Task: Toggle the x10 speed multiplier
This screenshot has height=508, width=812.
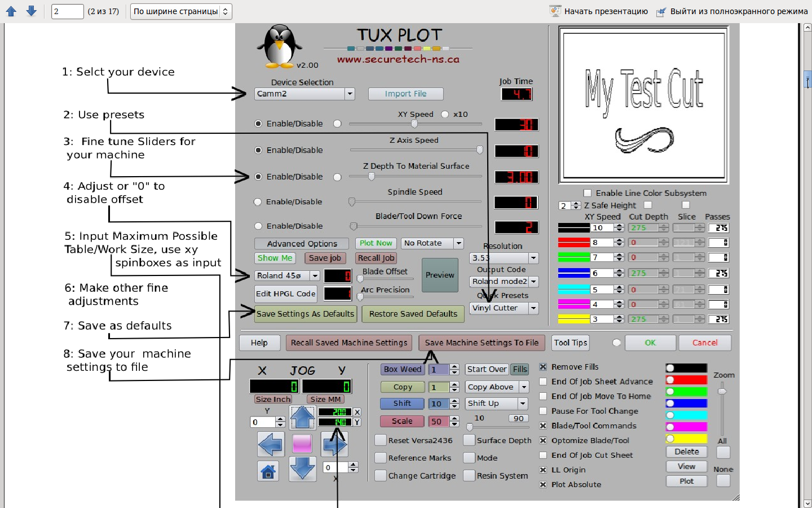Action: tap(445, 114)
